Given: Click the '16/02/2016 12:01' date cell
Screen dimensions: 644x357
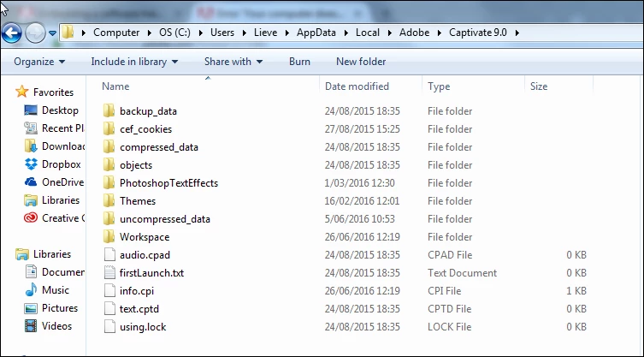Looking at the screenshot, I should [x=362, y=200].
